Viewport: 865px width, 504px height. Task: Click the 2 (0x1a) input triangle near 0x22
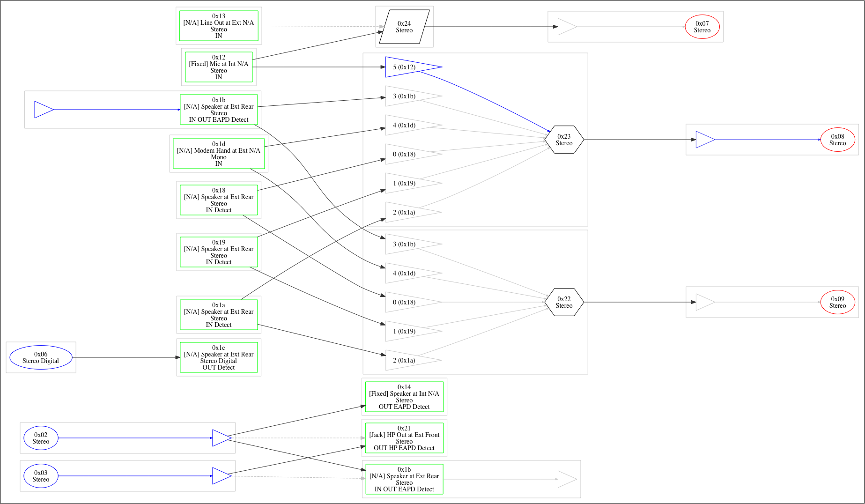412,360
